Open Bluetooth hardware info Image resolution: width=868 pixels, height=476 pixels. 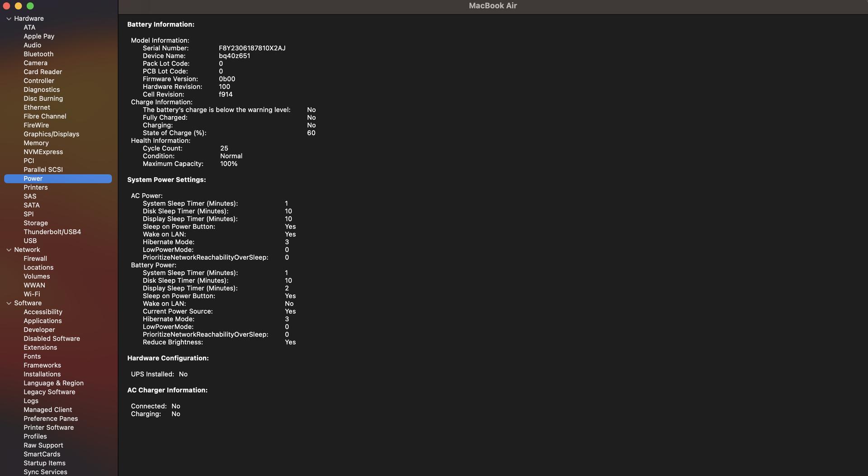[x=38, y=54]
